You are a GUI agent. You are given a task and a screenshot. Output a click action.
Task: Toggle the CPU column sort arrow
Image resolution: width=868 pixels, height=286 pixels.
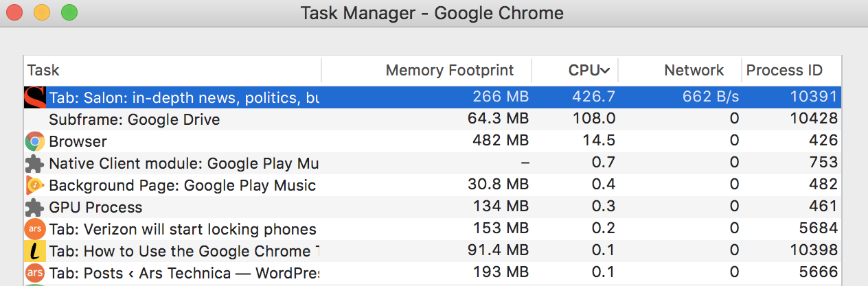pyautogui.click(x=605, y=70)
